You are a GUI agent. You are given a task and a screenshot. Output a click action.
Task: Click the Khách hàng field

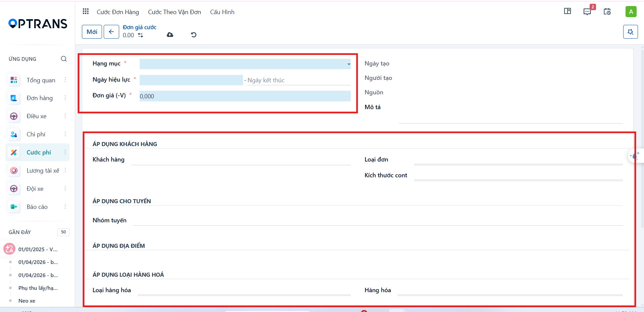(x=241, y=160)
